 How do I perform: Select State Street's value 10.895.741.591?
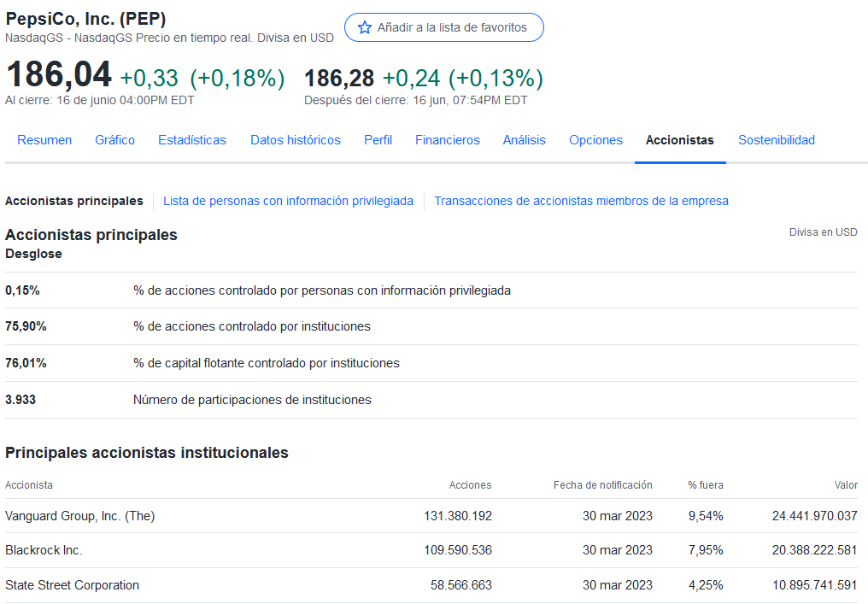[815, 585]
